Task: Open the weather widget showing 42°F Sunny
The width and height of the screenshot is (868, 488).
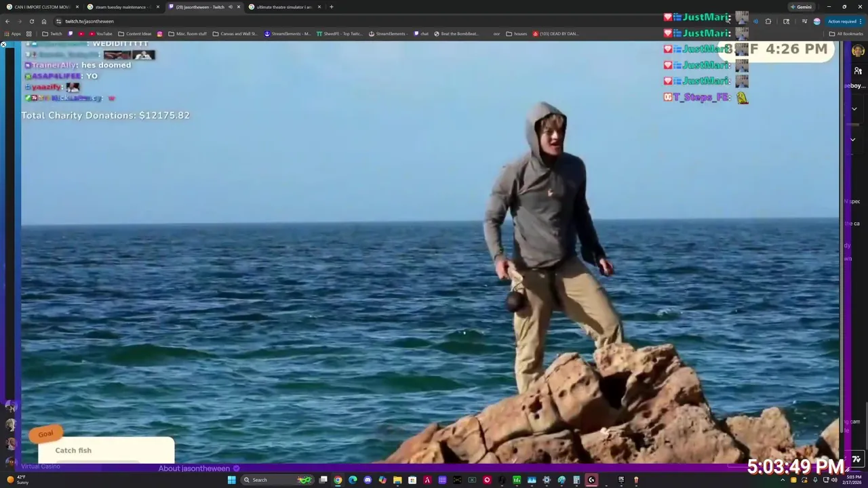Action: [18, 480]
